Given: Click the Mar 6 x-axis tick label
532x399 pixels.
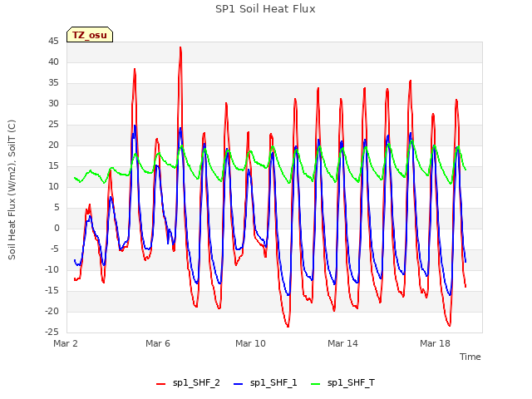Looking at the screenshot, I should pyautogui.click(x=158, y=343).
